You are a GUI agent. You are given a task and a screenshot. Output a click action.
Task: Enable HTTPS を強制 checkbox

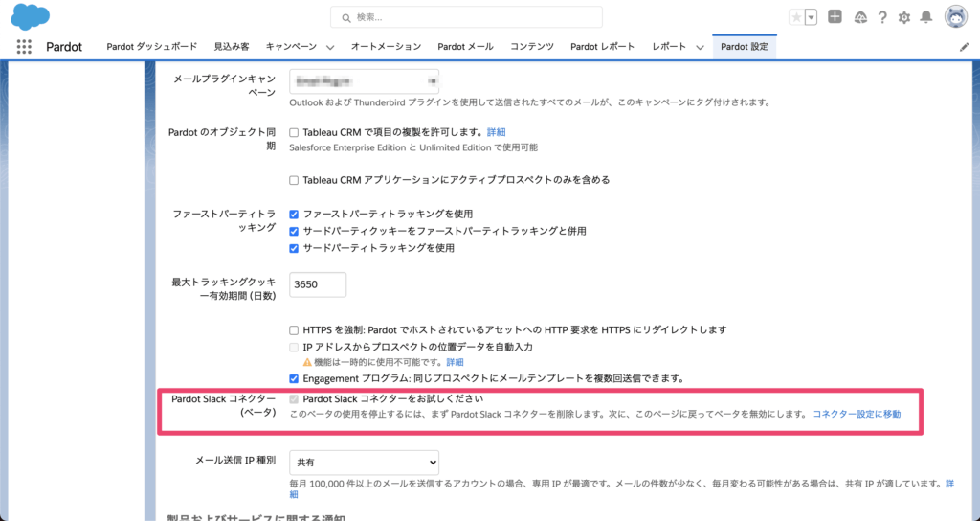click(x=294, y=330)
